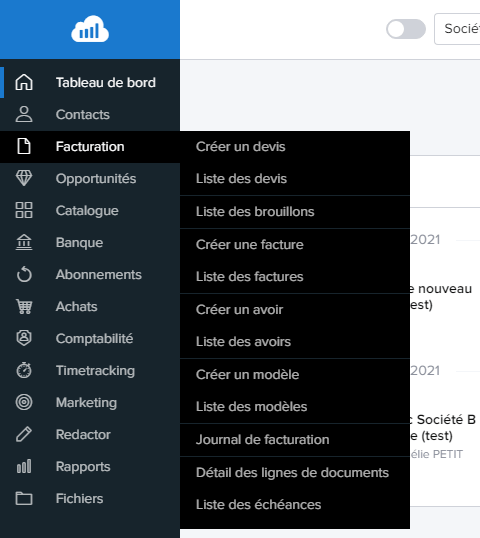Open the Tableau de bord home icon
Viewport: 480px width, 538px height.
point(24,82)
